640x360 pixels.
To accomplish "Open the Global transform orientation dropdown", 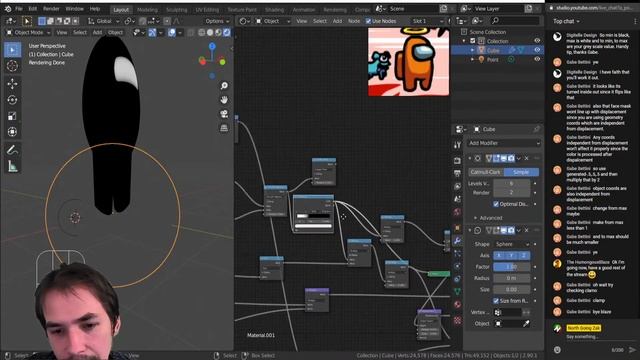I will point(104,21).
